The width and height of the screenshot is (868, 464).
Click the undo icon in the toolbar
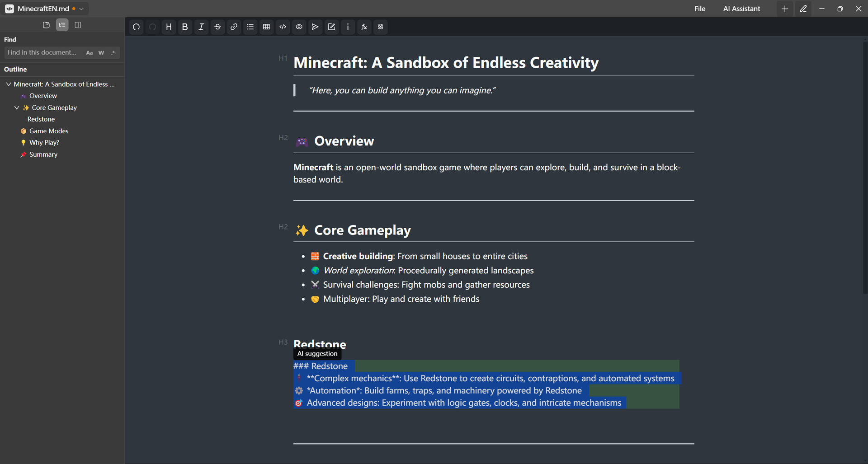pos(136,27)
